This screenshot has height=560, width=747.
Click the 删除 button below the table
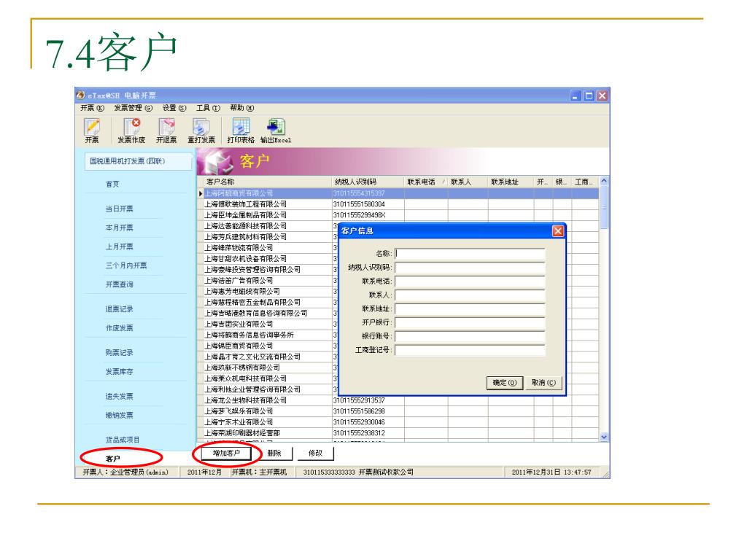point(274,454)
